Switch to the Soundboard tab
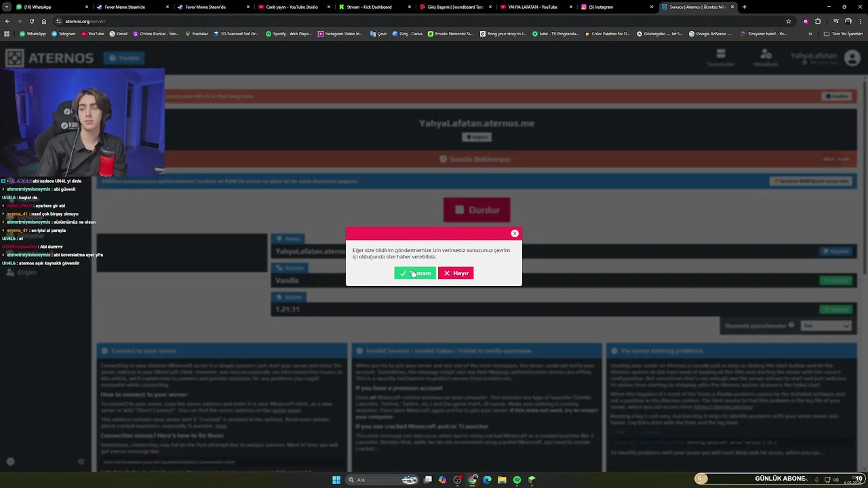Screen dimensions: 868x488 coord(455,7)
